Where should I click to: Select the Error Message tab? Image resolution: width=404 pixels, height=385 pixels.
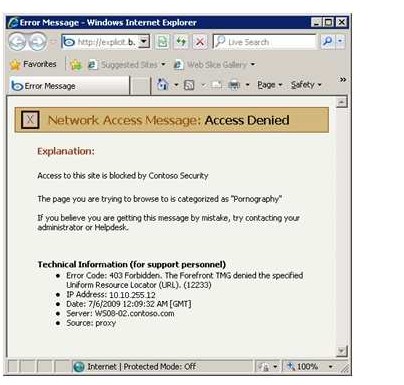pos(69,86)
